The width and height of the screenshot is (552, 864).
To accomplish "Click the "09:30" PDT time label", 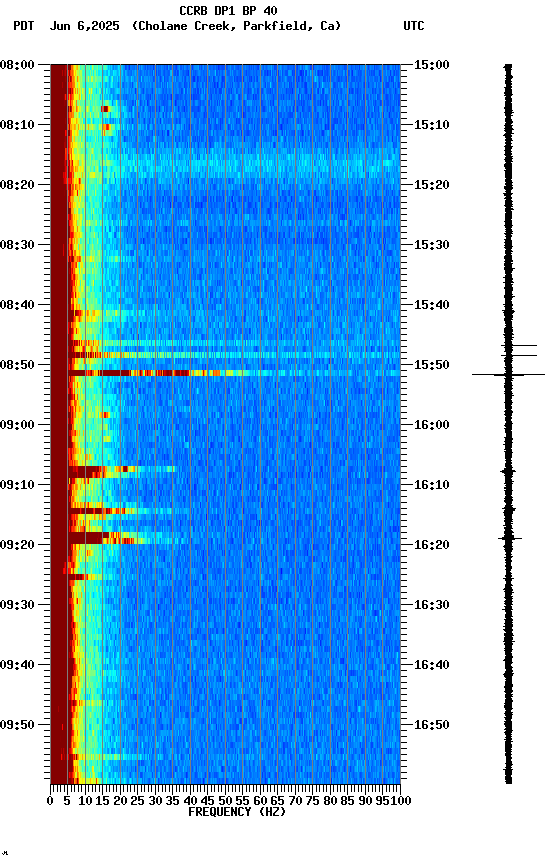I will click(x=17, y=605).
